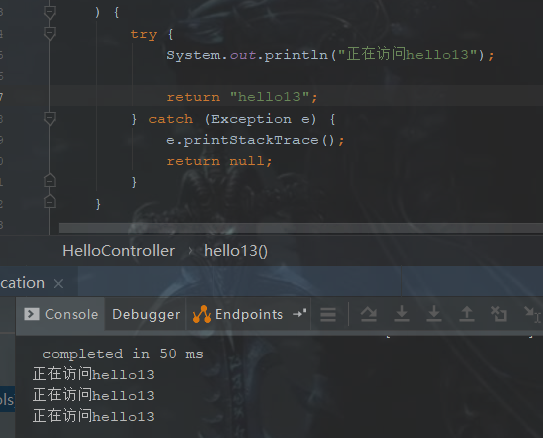
Task: Open the debug toolbar hamburger menu icon
Action: coord(328,314)
